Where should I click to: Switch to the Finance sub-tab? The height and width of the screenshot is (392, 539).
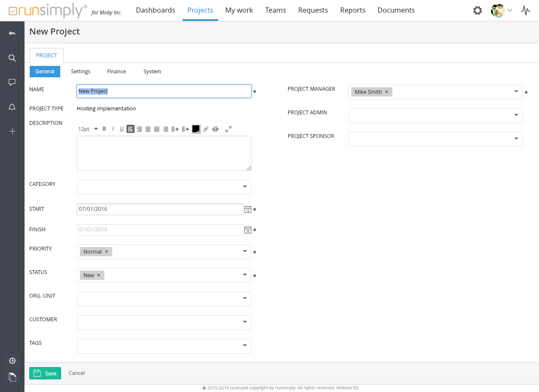117,72
